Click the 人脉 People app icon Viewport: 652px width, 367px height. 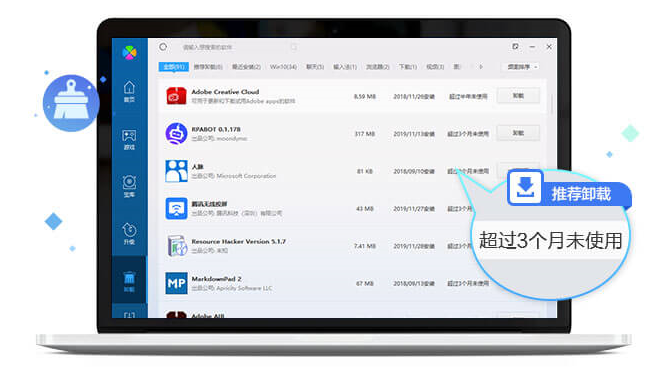pyautogui.click(x=176, y=171)
